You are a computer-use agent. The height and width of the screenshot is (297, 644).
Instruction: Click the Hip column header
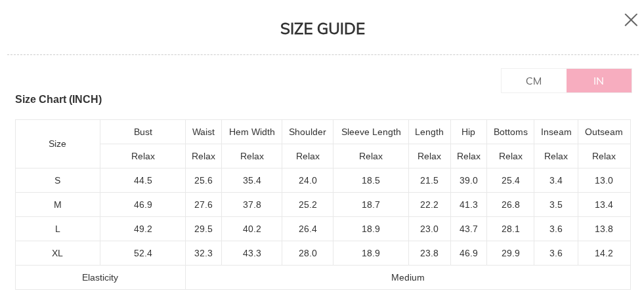(468, 132)
